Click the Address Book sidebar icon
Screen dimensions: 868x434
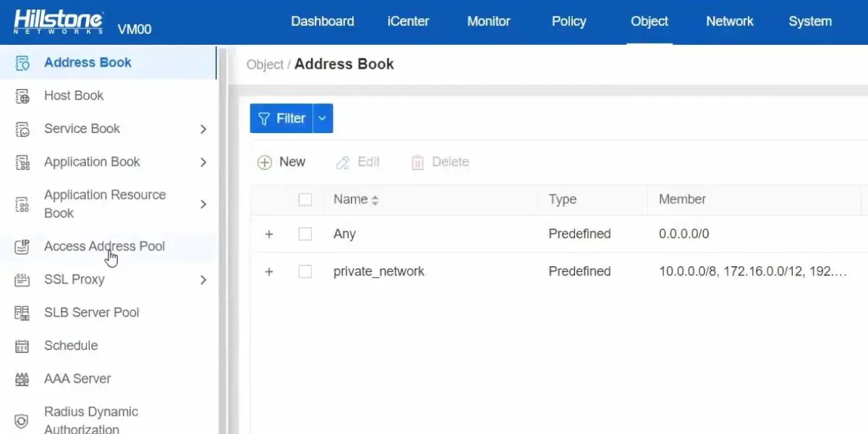pyautogui.click(x=22, y=63)
